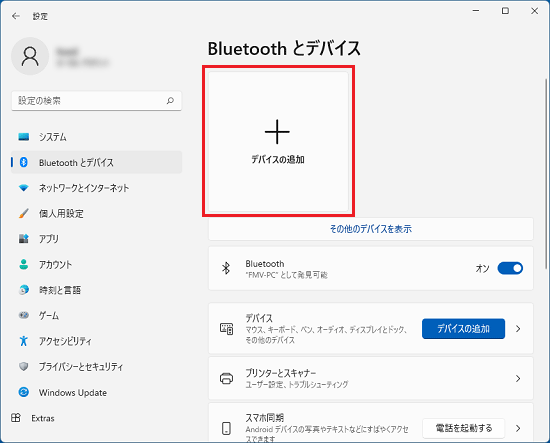Open アプリ settings category
The width and height of the screenshot is (550, 443).
tap(96, 239)
